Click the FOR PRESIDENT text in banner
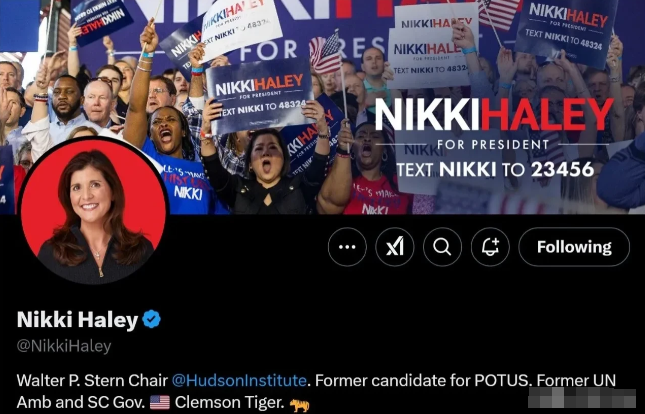 coord(493,145)
